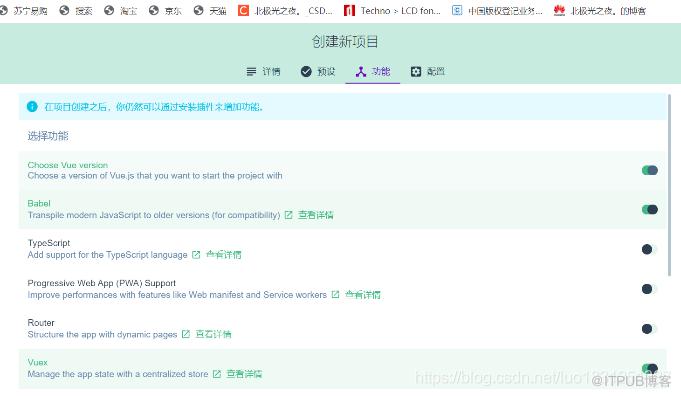Click the Choose Vue version label
This screenshot has width=681, height=396.
click(68, 165)
